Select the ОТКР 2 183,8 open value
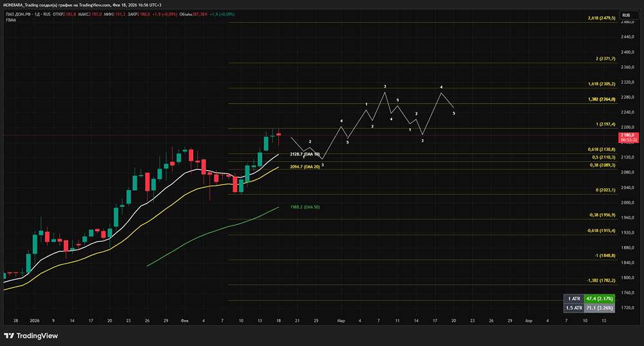 [64, 14]
